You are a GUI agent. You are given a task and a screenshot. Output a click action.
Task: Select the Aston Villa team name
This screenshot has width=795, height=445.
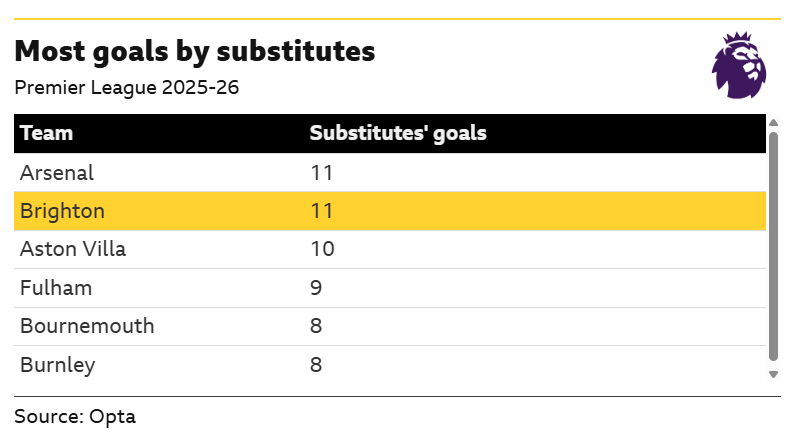coord(73,249)
